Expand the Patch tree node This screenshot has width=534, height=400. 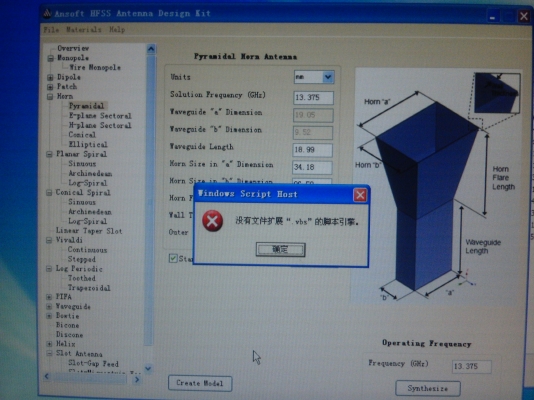pyautogui.click(x=50, y=87)
